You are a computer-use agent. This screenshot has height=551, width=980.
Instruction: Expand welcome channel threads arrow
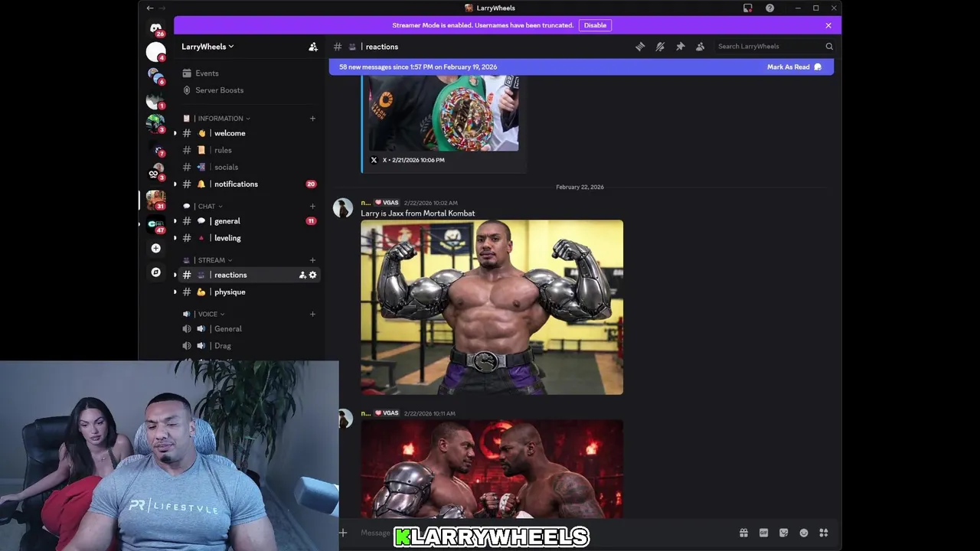(x=175, y=133)
